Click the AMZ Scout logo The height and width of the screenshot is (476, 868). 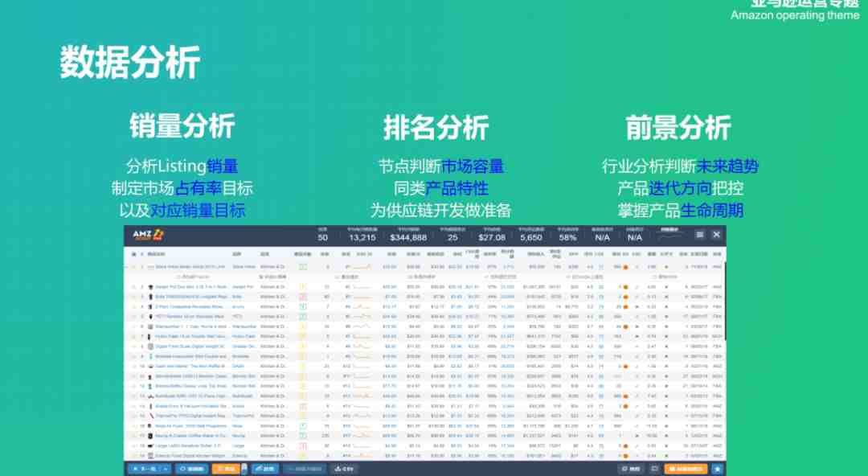click(x=148, y=235)
